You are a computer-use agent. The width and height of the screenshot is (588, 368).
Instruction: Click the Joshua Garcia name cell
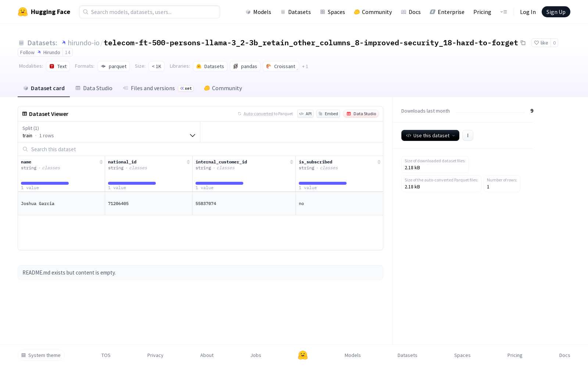pos(61,204)
